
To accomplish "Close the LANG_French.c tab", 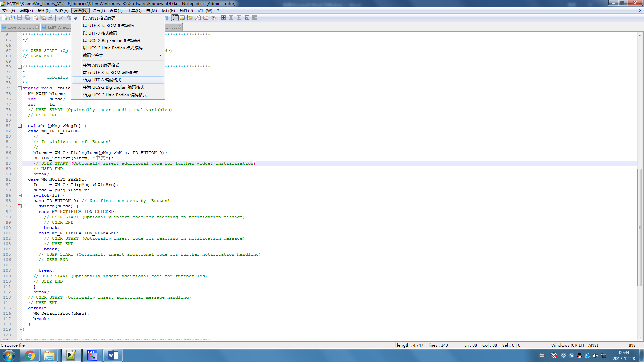I will [37, 27].
